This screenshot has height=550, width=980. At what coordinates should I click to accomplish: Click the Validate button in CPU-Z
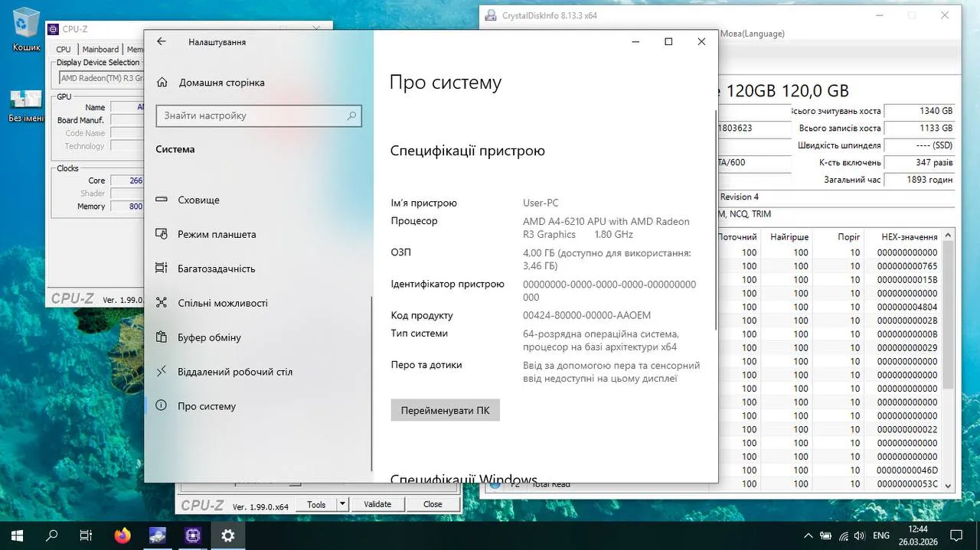pyautogui.click(x=377, y=504)
